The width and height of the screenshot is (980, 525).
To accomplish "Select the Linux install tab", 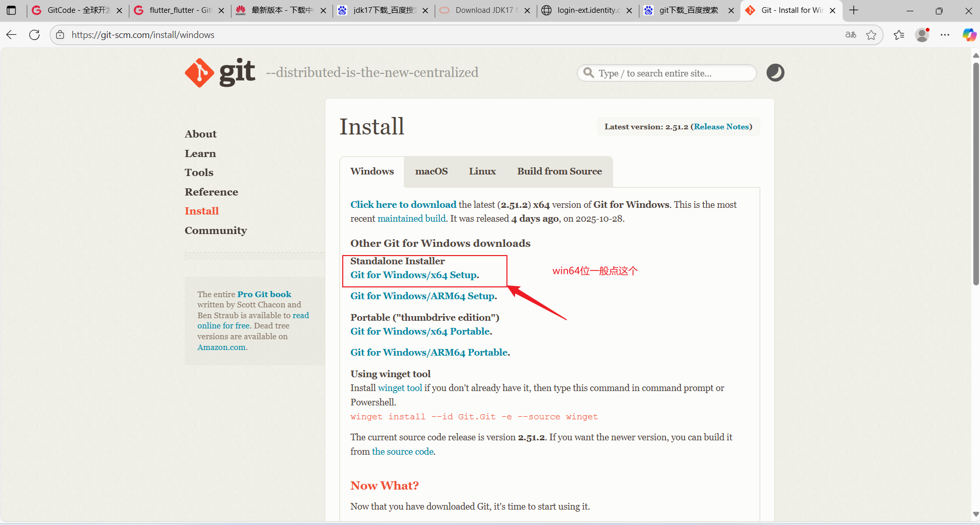I will pos(482,171).
